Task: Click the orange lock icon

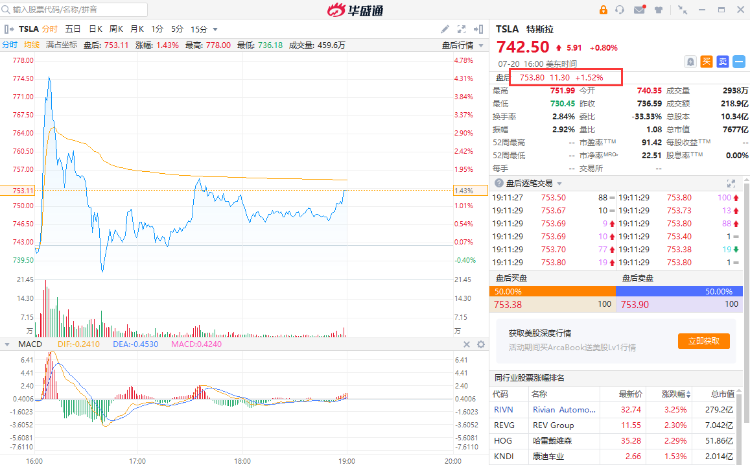Action: pos(603,10)
